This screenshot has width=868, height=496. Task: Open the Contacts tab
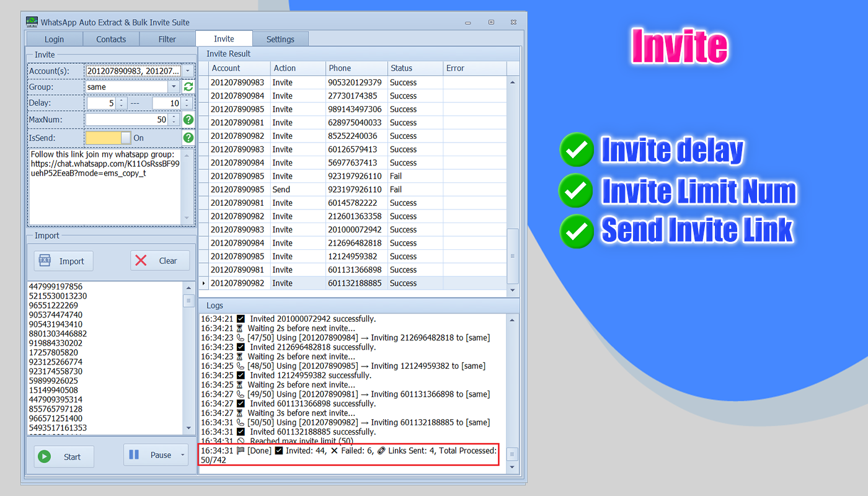pos(111,39)
